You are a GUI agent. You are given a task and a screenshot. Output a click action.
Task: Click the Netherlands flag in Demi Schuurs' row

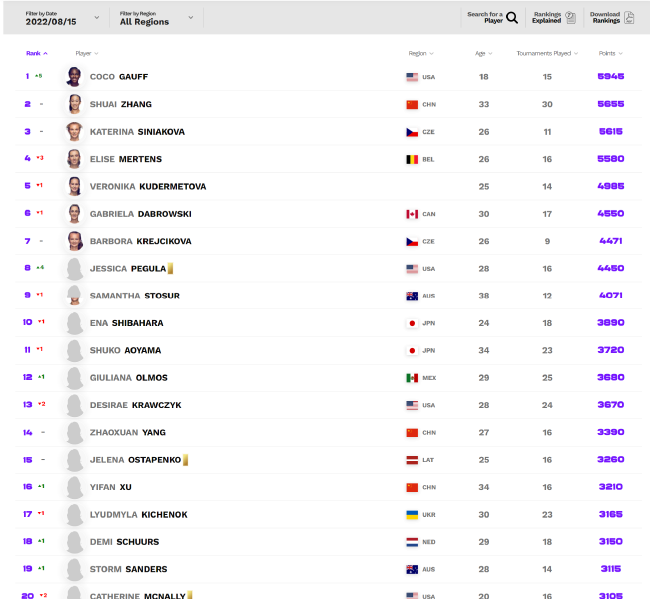pos(412,542)
